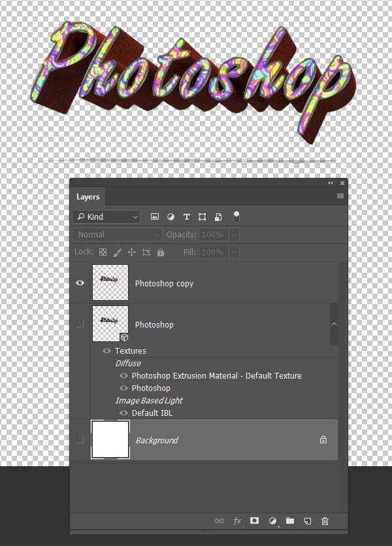The image size is (392, 546).
Task: Click Photoshop copy layer thumbnail
Action: (110, 282)
